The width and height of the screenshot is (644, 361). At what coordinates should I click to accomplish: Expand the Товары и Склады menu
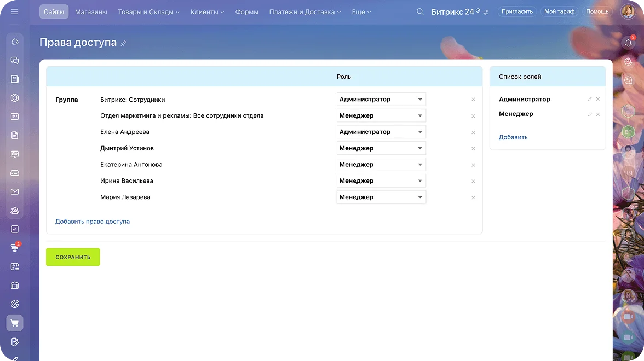click(148, 11)
